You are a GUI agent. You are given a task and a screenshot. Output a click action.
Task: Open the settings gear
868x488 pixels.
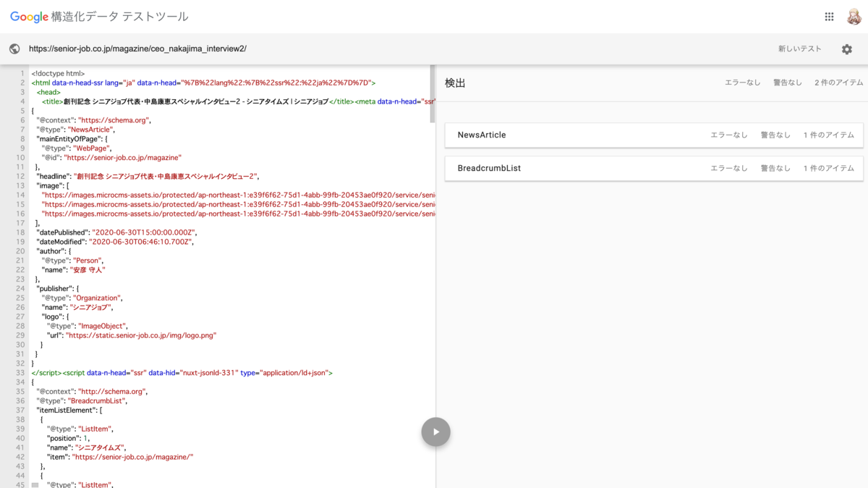click(x=847, y=49)
